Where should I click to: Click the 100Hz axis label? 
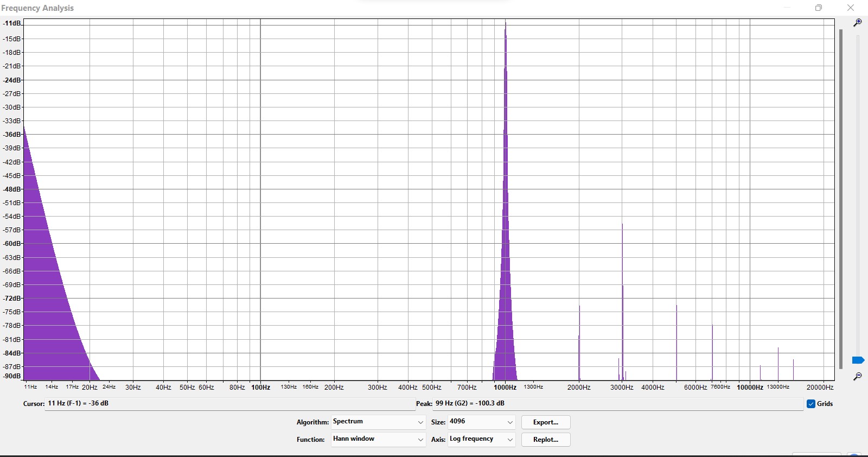point(260,388)
